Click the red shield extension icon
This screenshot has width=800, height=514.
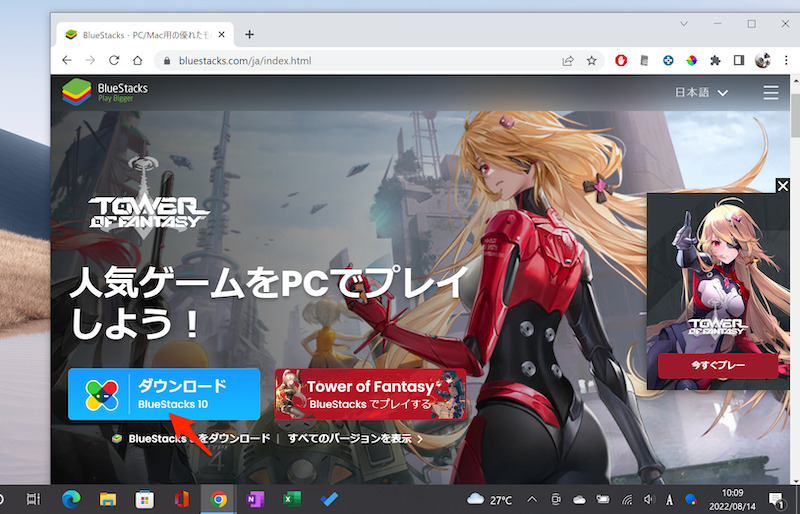coord(621,60)
